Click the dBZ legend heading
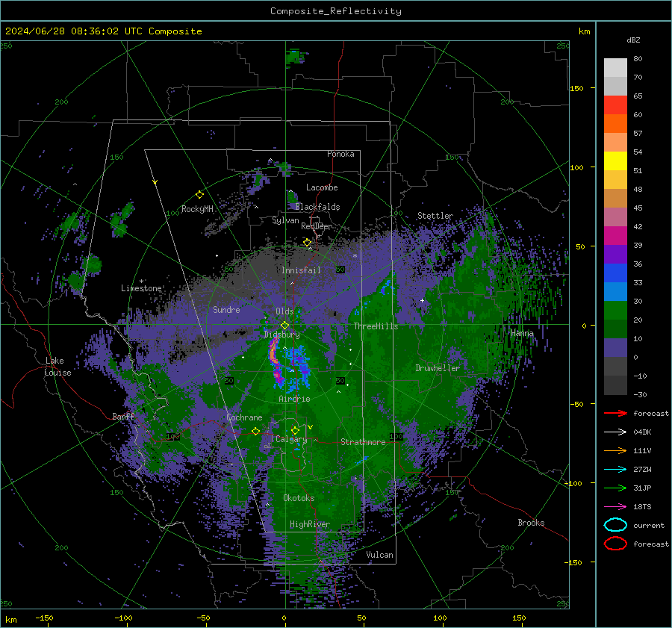Viewport: 672px width, 628px height. (633, 40)
